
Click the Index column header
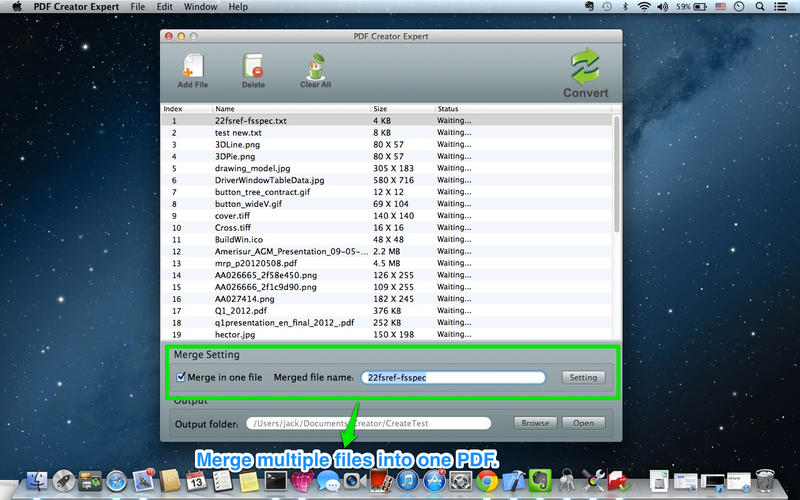pyautogui.click(x=187, y=109)
